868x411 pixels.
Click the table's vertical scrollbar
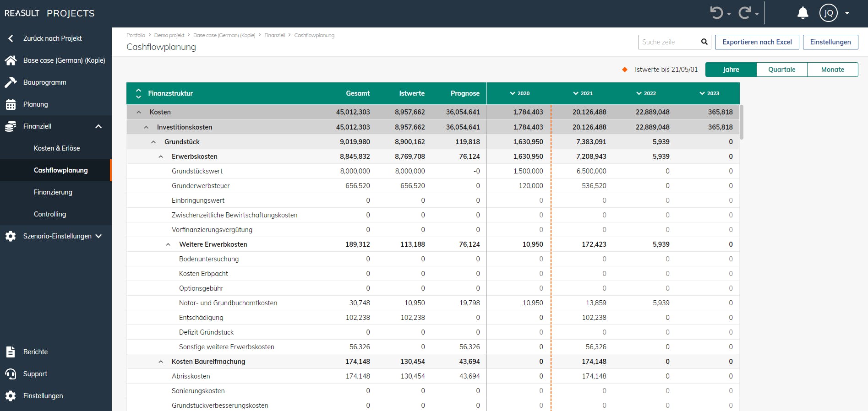742,123
